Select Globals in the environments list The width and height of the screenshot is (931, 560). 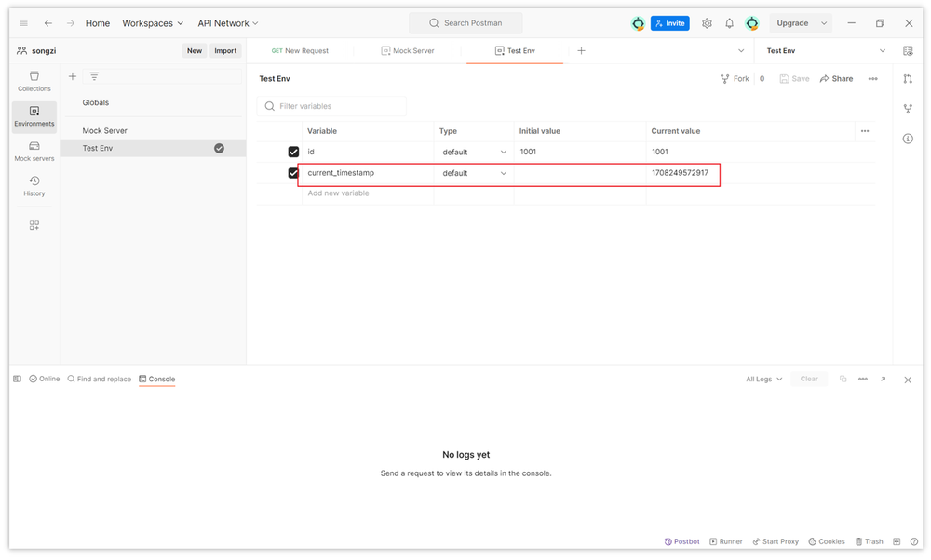(96, 103)
